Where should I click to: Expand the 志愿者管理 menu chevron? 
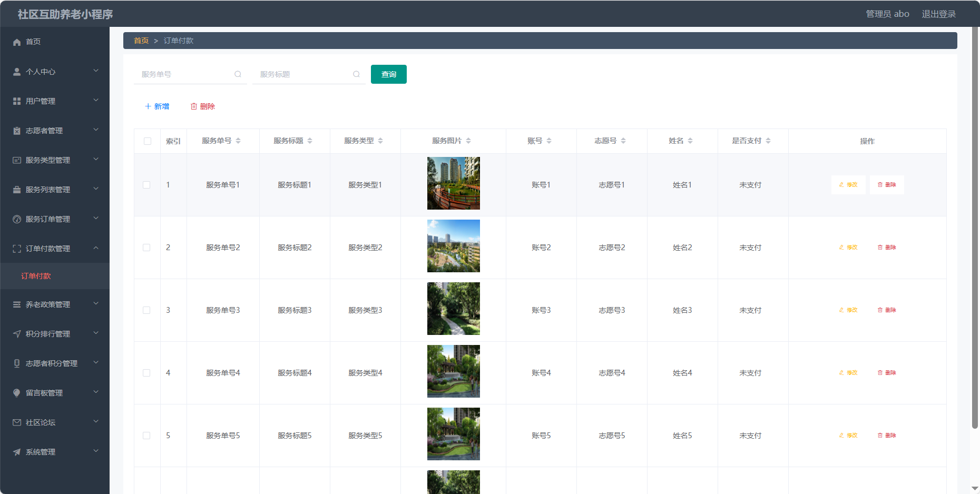[96, 130]
